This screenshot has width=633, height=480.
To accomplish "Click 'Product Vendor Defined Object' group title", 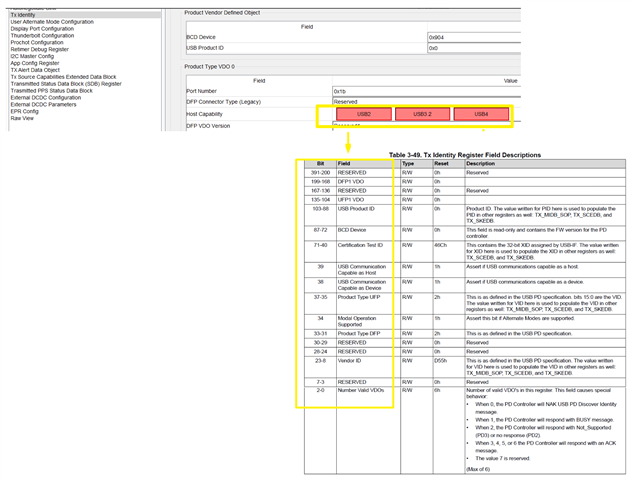I will click(222, 13).
